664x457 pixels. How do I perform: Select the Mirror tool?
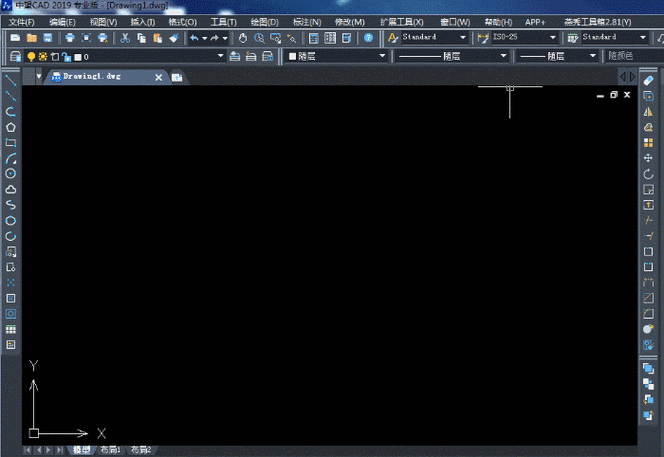(648, 111)
